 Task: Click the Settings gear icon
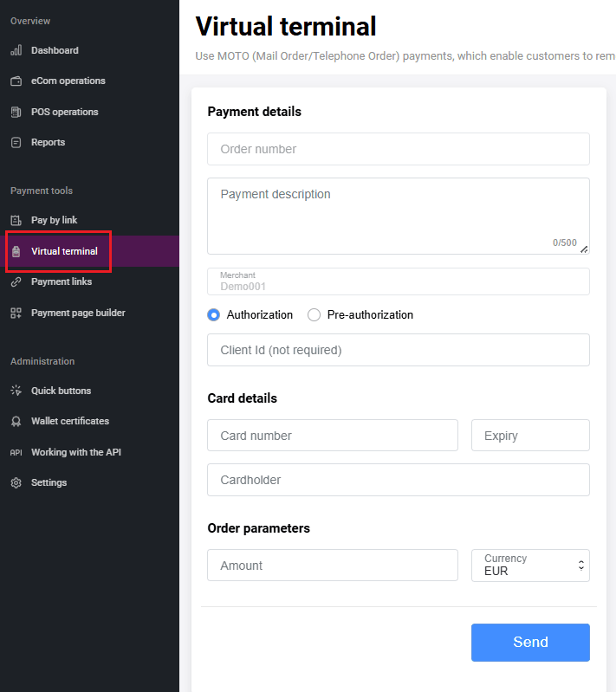[16, 482]
